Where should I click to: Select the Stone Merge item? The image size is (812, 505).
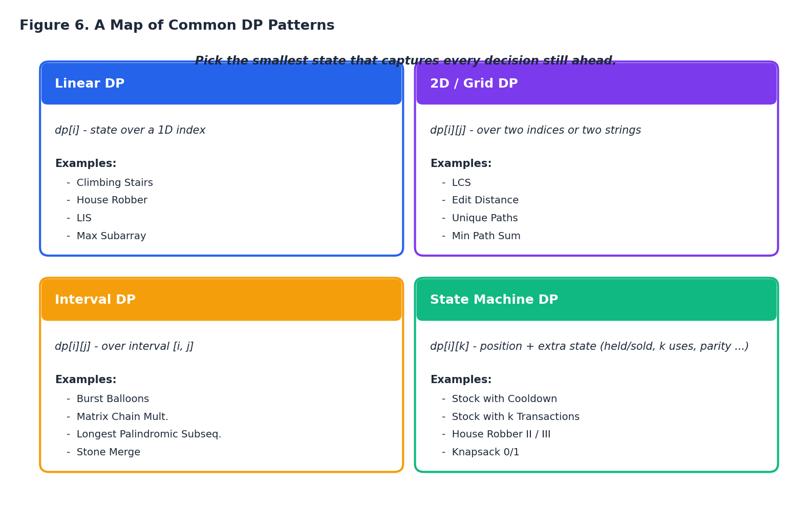pos(108,452)
